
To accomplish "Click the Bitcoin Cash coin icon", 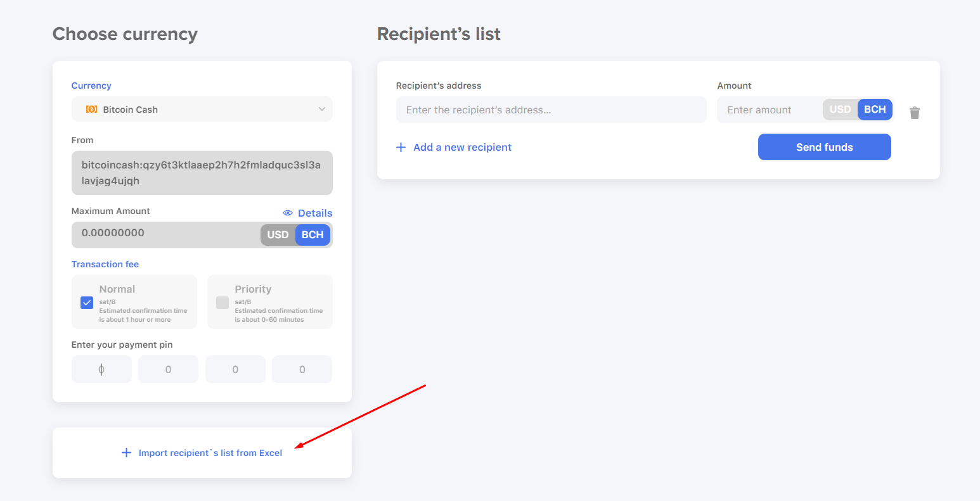I will point(91,109).
